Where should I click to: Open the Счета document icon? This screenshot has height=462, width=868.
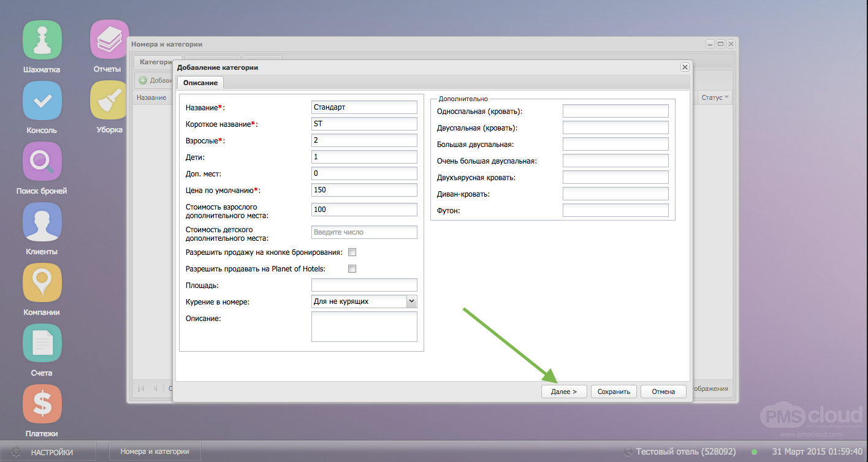[x=42, y=343]
